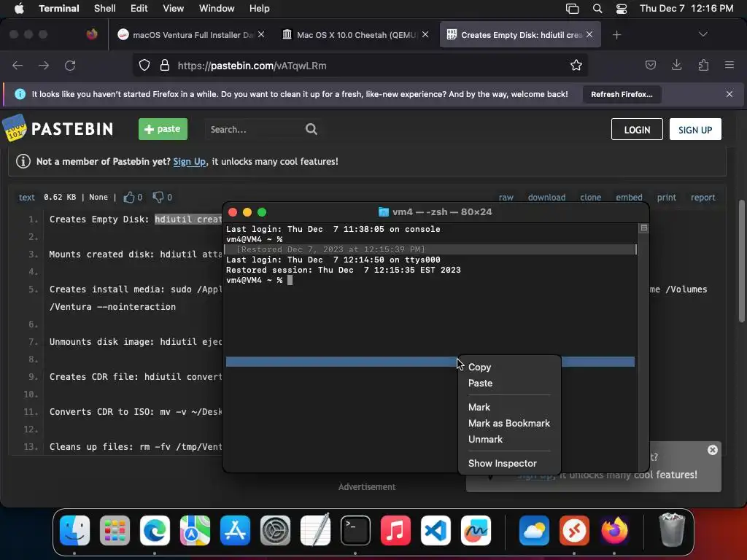This screenshot has width=747, height=560.
Task: Reload the pastebin page
Action: coord(70,65)
